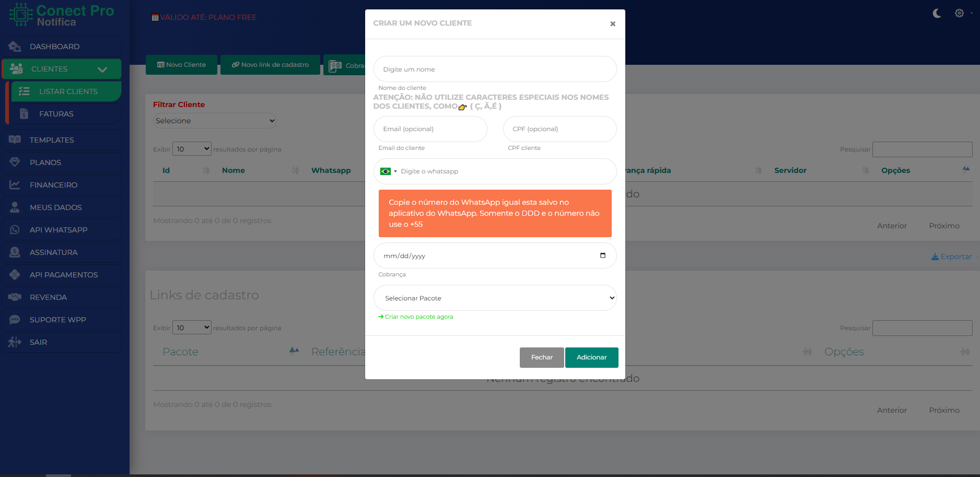Expand the Selecionar Pacote dropdown
The width and height of the screenshot is (980, 477).
(495, 298)
